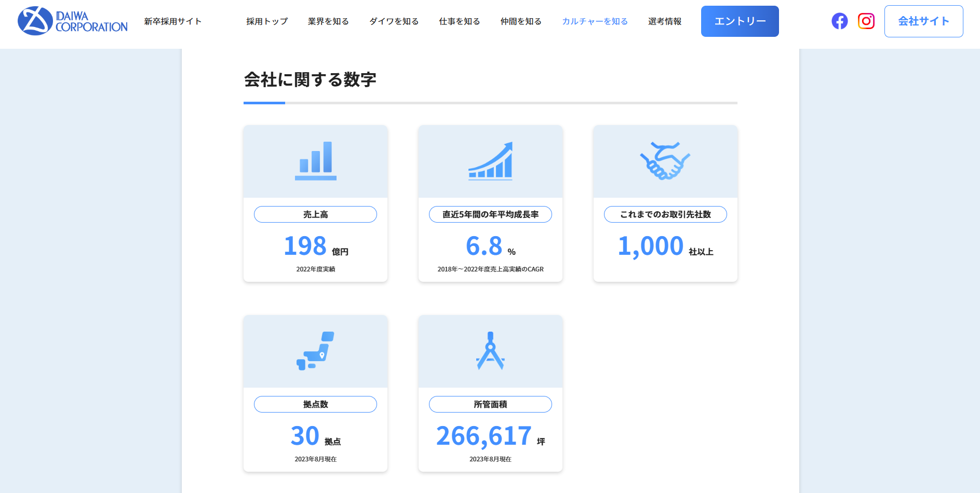Select the 拠点数 label pill

click(x=316, y=404)
